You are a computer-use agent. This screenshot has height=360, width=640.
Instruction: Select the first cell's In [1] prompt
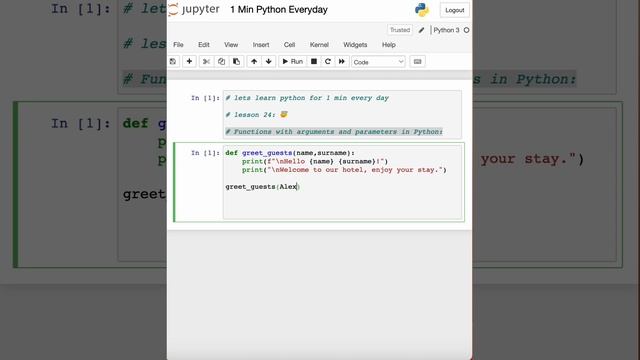coord(205,98)
